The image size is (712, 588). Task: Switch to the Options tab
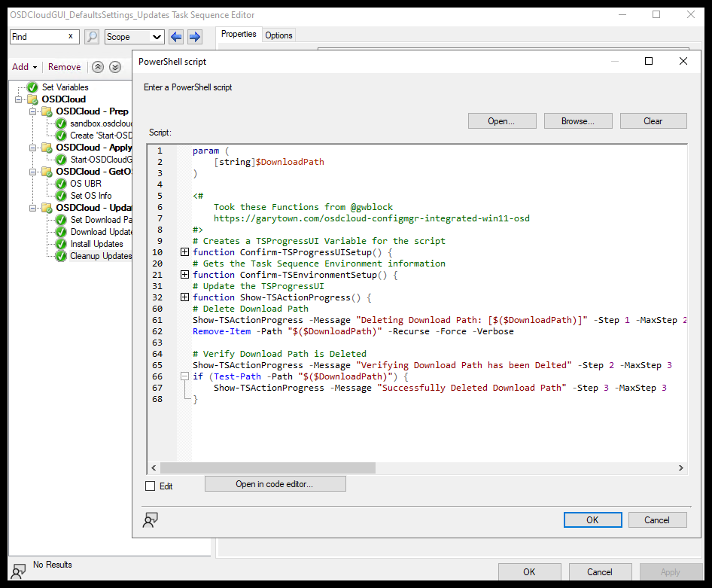pos(278,34)
